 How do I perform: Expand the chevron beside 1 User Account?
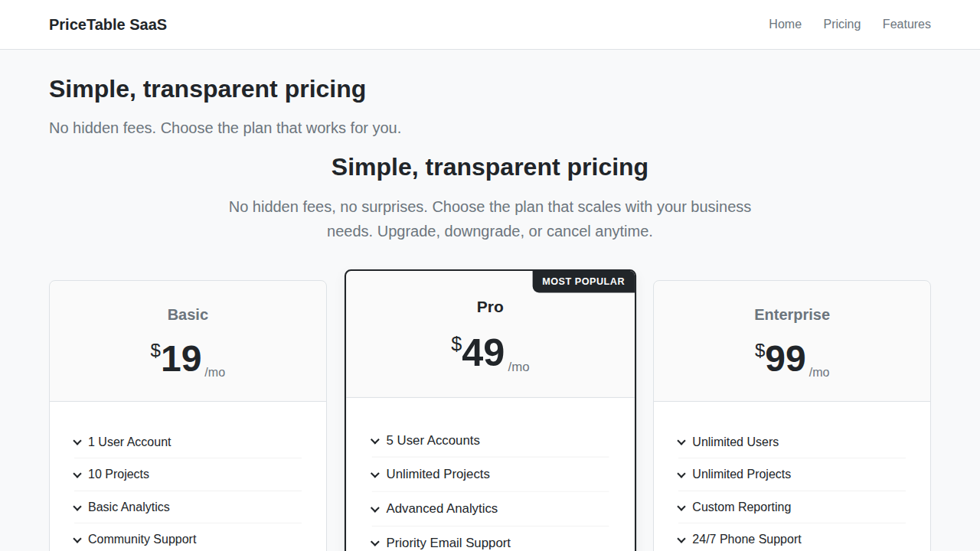tap(77, 442)
